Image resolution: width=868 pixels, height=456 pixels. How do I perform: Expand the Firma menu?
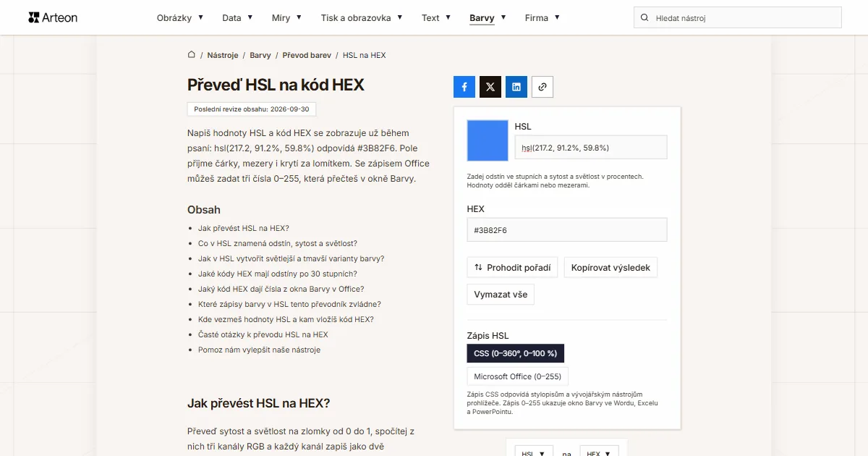click(542, 17)
